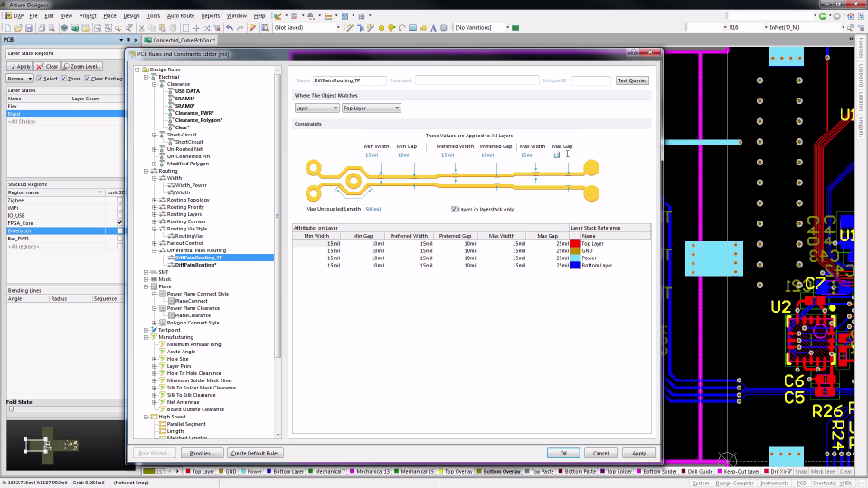This screenshot has height=488, width=868.
Task: Open the Design menu
Action: [x=131, y=16]
